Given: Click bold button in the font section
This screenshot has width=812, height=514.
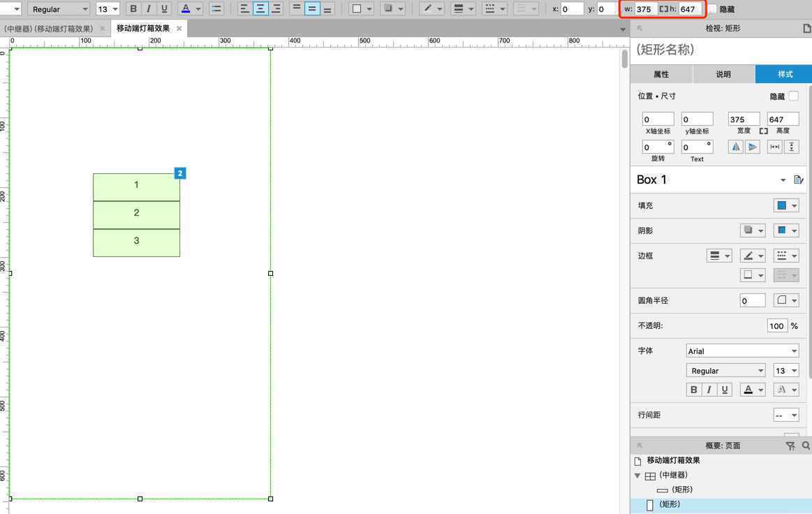Looking at the screenshot, I should point(693,390).
